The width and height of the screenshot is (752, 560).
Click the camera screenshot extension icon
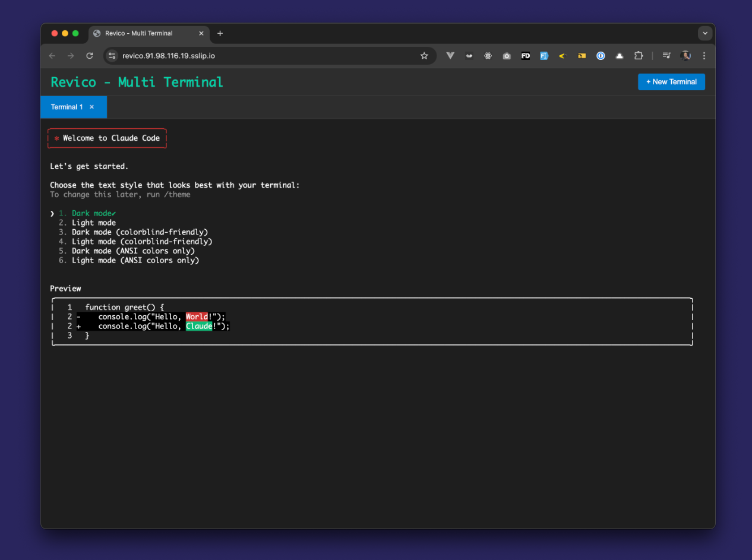(507, 56)
